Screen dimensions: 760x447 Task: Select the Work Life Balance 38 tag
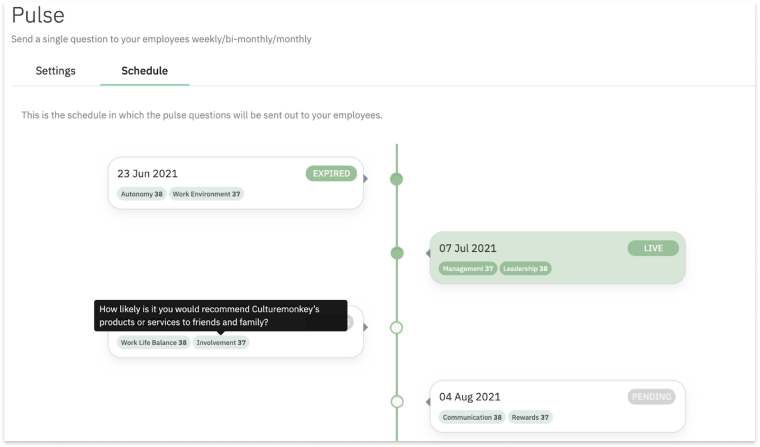click(153, 342)
